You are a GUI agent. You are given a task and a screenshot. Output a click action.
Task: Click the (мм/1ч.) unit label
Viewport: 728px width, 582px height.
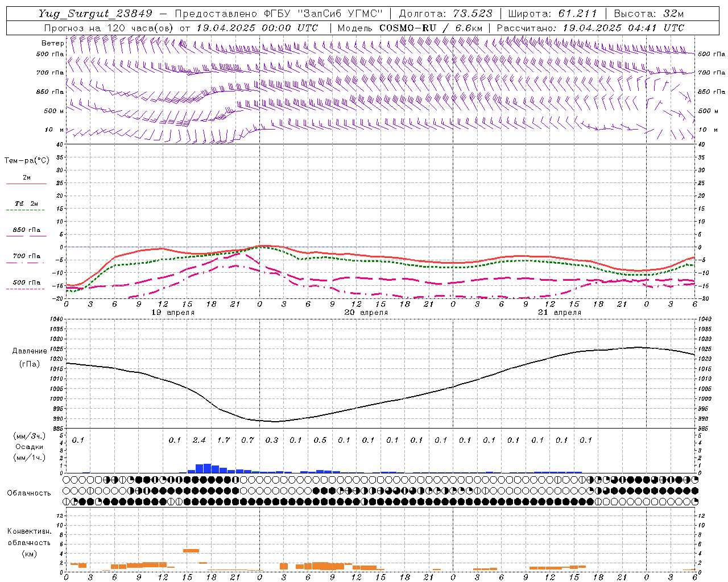[x=29, y=458]
